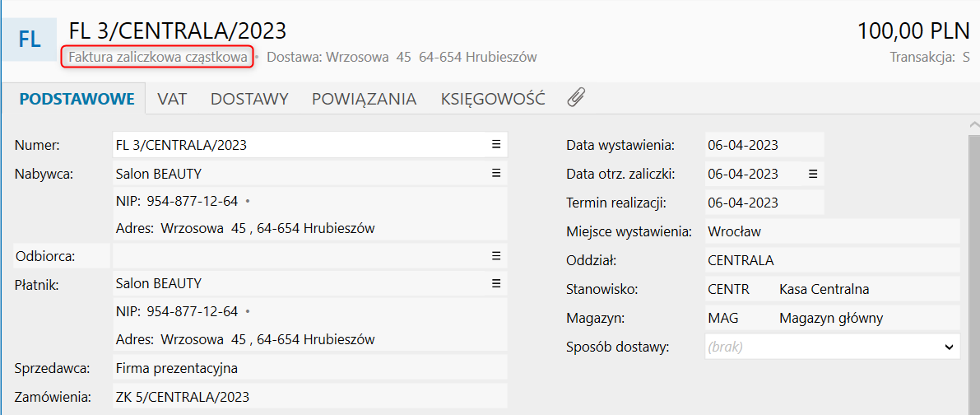Click the Zamówienia field ZK 5/CENTRALA/2023
The width and height of the screenshot is (980, 415).
[x=309, y=395]
